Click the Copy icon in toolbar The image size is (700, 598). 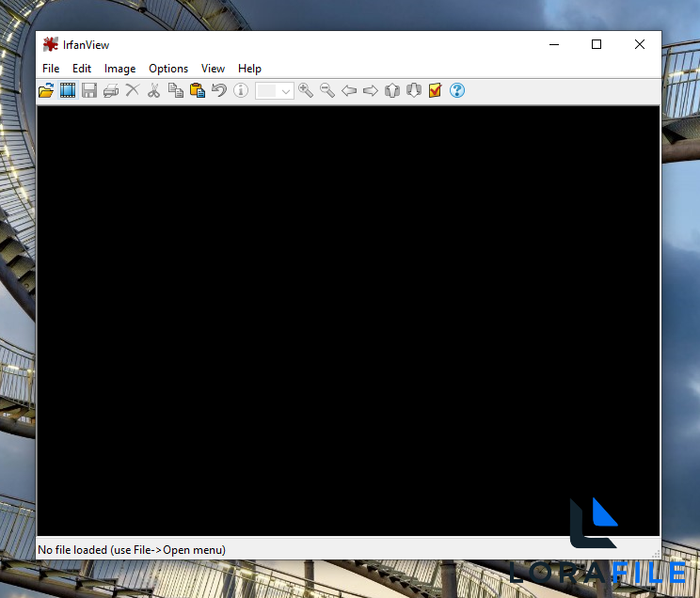[175, 90]
